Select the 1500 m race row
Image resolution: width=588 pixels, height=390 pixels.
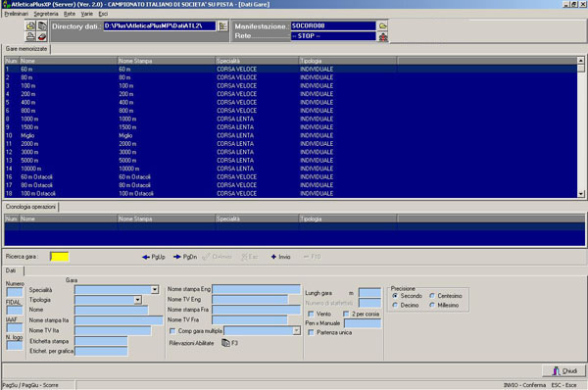[x=291, y=127]
